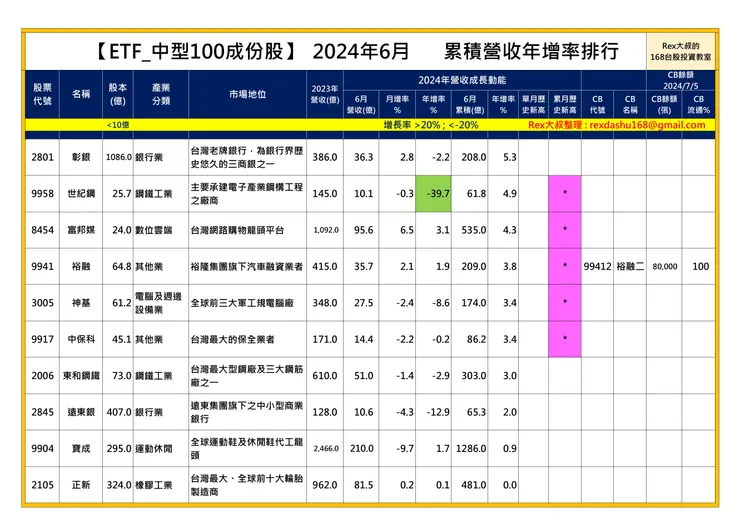
Task: Select stock code 9958 in the table
Action: [42, 194]
